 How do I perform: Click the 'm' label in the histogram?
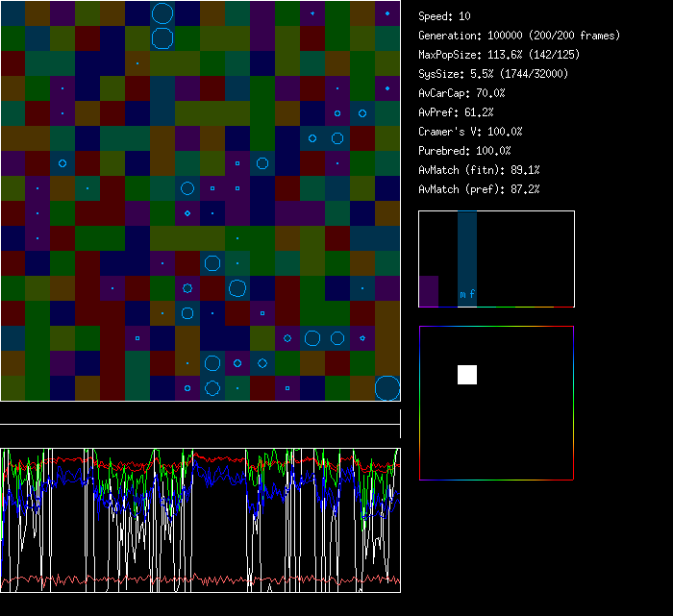pos(462,294)
